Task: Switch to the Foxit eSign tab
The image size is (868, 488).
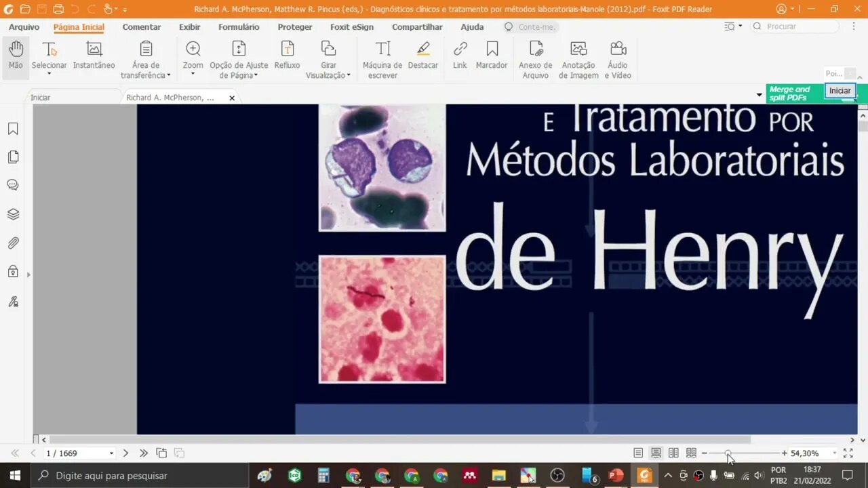Action: (x=352, y=27)
